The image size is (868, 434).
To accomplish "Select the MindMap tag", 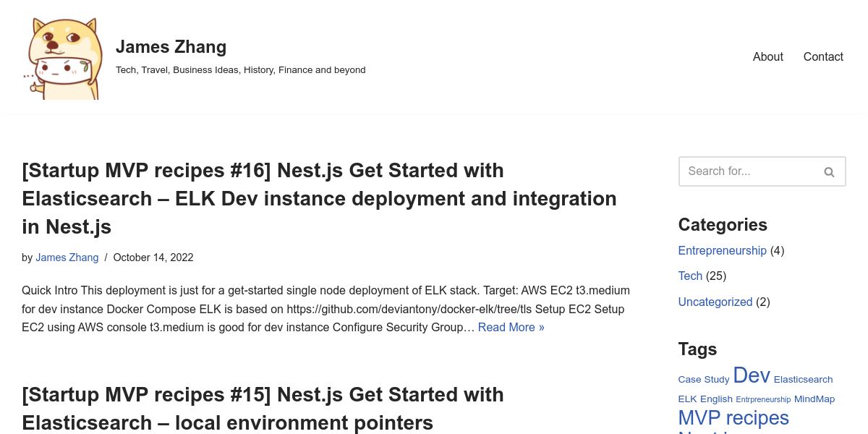I will click(x=814, y=399).
